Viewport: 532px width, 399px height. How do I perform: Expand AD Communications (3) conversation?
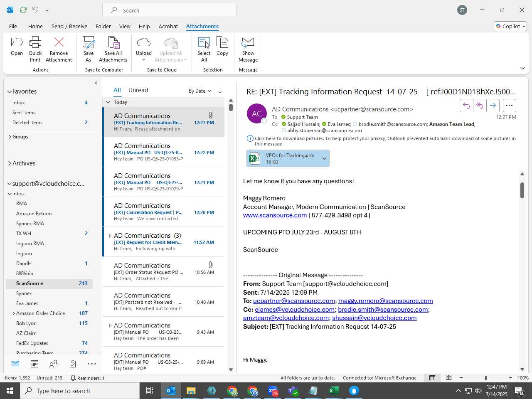point(110,236)
